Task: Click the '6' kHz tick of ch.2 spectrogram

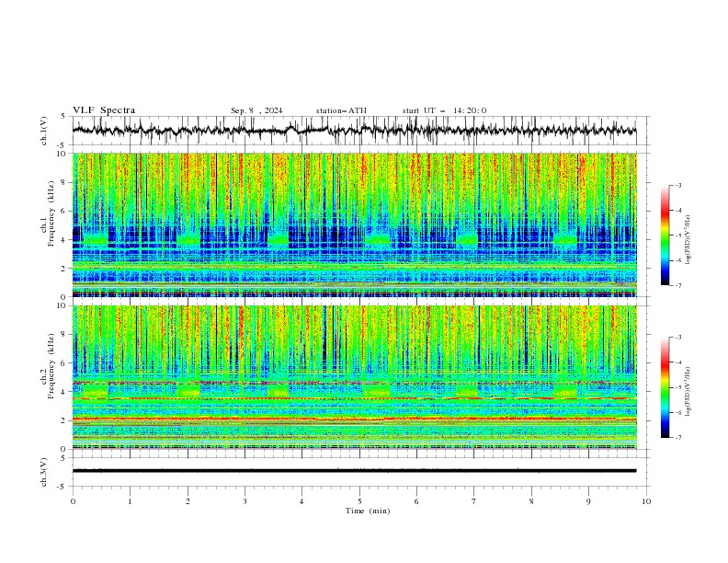Action: [x=65, y=362]
